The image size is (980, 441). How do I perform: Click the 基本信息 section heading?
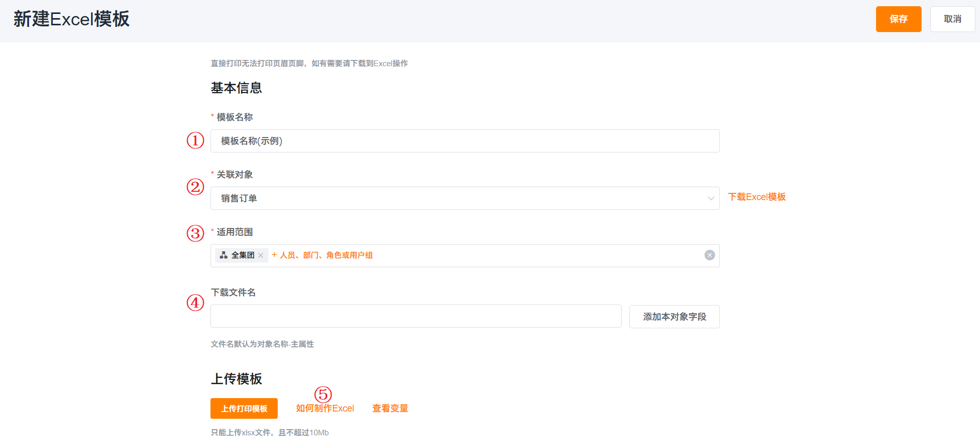[236, 88]
